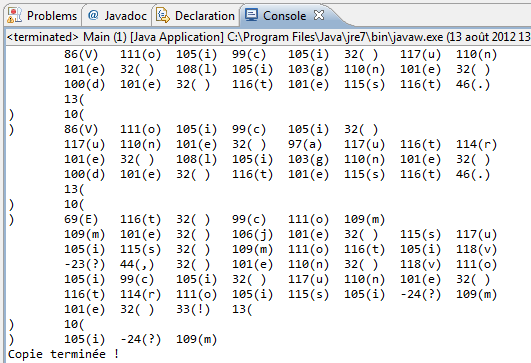Switch to the Problems tab
This screenshot has height=363, width=531.
coord(43,16)
